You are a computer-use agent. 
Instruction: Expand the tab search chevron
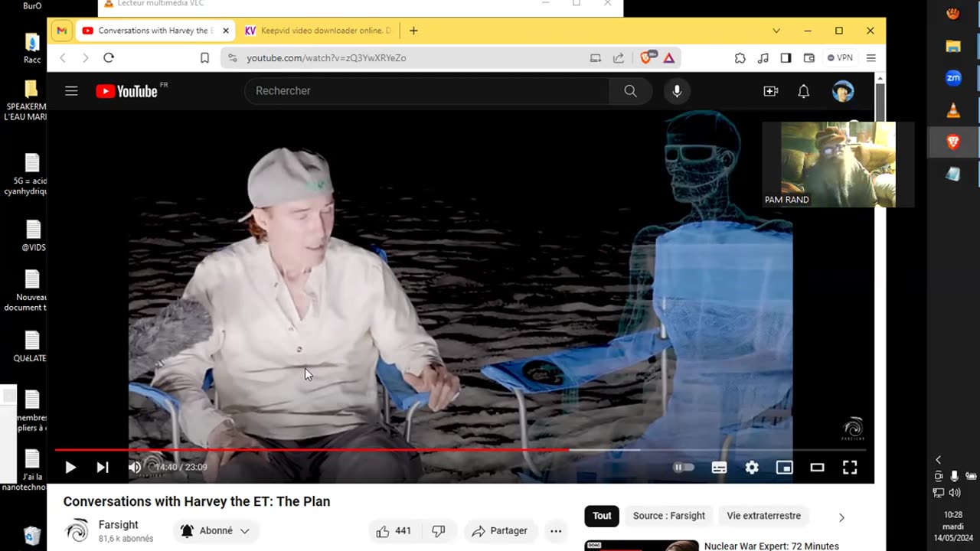click(776, 31)
